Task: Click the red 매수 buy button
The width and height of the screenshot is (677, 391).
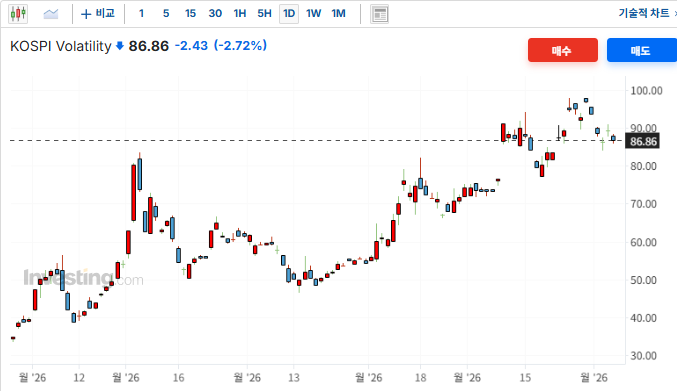Action: [x=563, y=50]
